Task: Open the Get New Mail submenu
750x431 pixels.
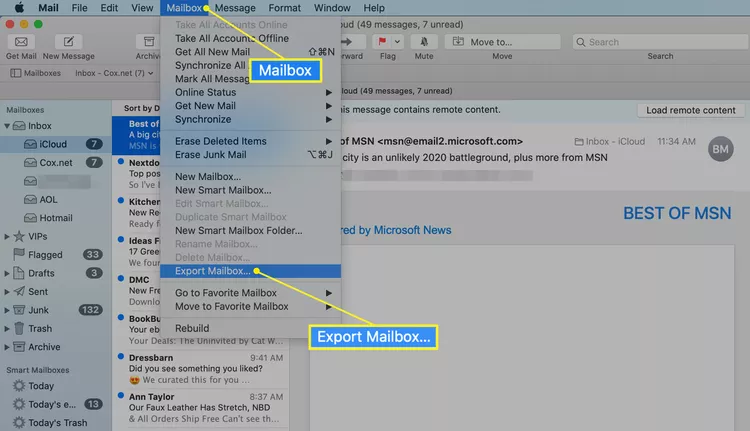Action: click(x=250, y=106)
